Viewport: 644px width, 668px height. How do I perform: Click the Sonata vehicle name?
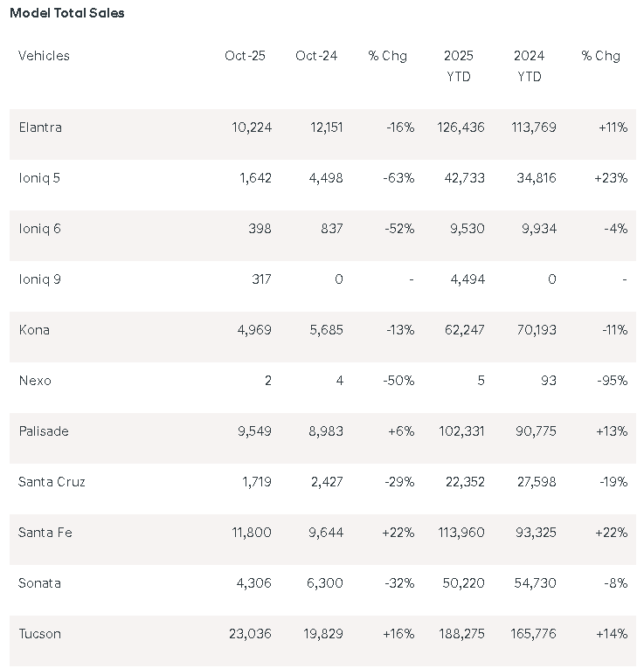(39, 583)
